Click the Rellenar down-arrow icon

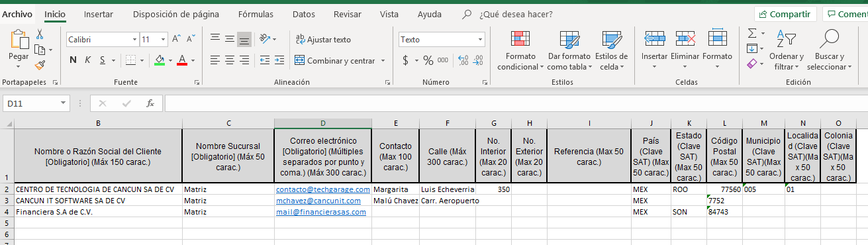point(752,48)
